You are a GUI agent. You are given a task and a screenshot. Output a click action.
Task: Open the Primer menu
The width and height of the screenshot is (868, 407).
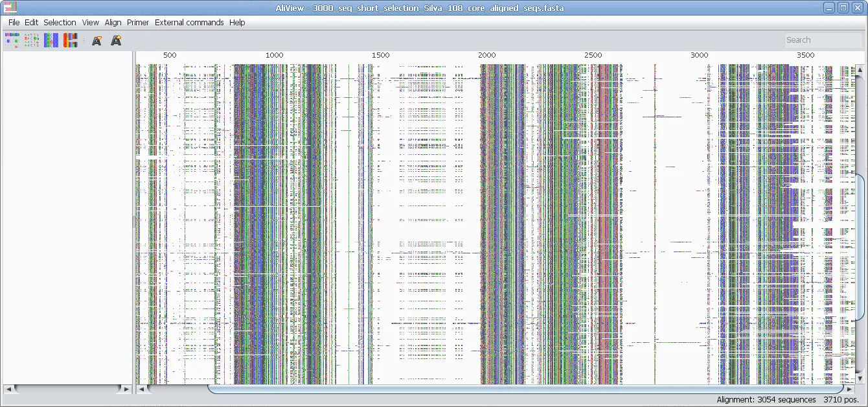click(138, 22)
